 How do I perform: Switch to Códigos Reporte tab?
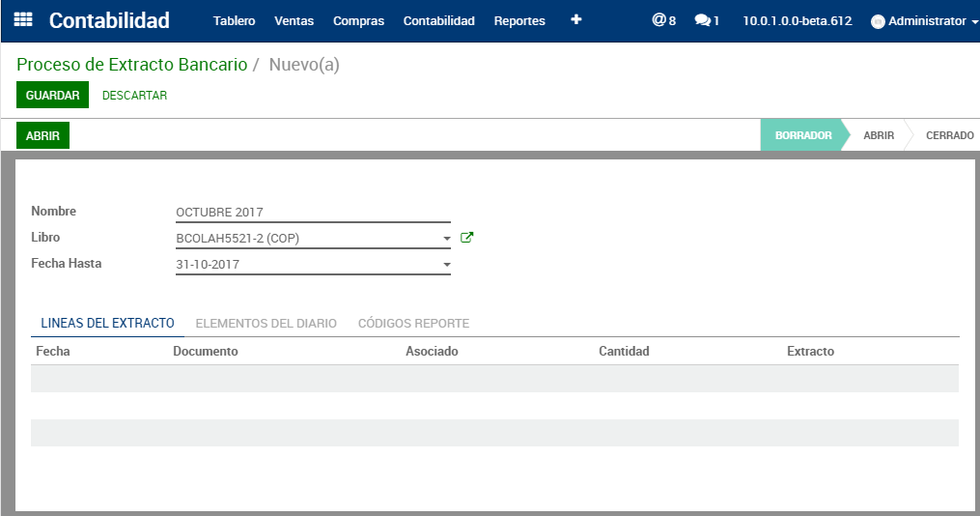[413, 324]
